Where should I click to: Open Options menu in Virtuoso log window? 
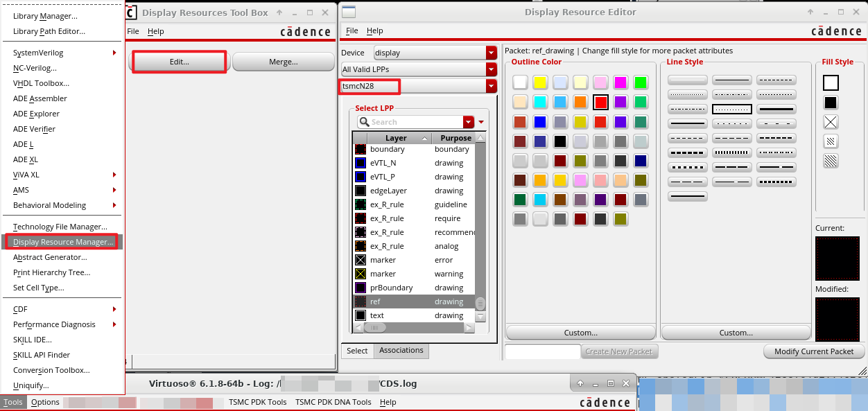45,402
